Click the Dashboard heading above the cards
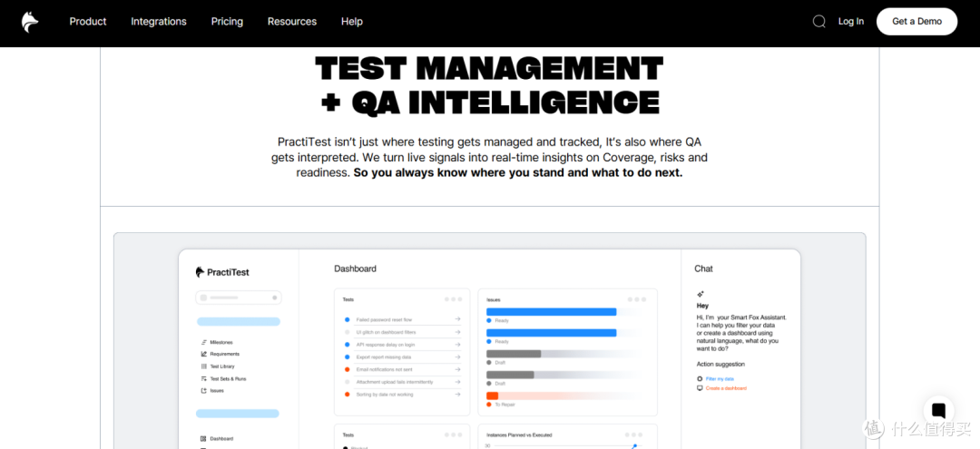 pos(355,268)
